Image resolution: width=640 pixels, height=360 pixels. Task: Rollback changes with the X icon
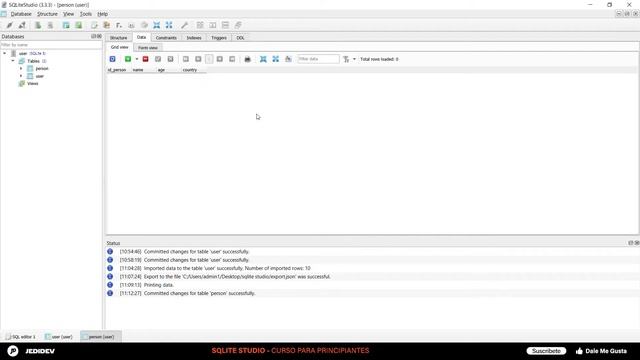[x=171, y=59]
